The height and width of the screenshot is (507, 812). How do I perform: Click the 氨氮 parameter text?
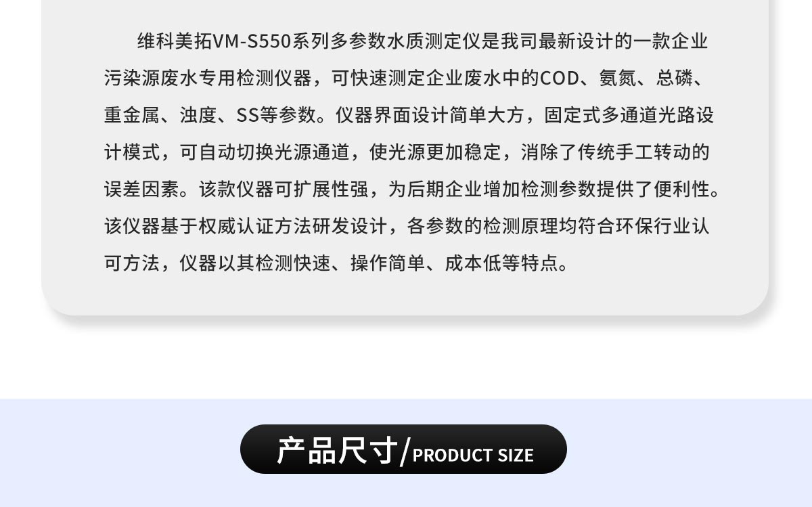coord(617,79)
